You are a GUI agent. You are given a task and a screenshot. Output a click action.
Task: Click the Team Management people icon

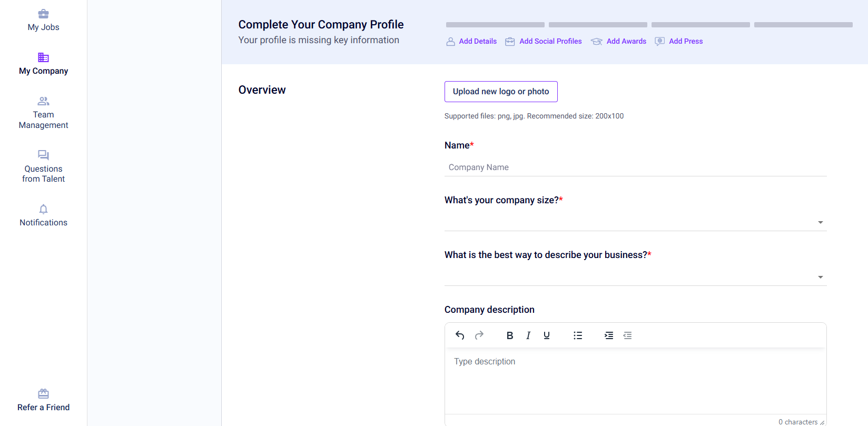click(43, 101)
